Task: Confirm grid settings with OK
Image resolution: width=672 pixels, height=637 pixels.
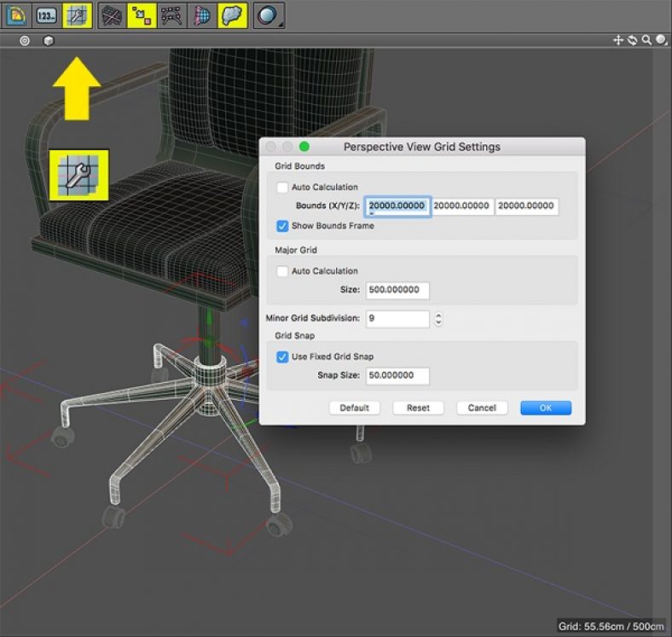Action: click(x=546, y=408)
